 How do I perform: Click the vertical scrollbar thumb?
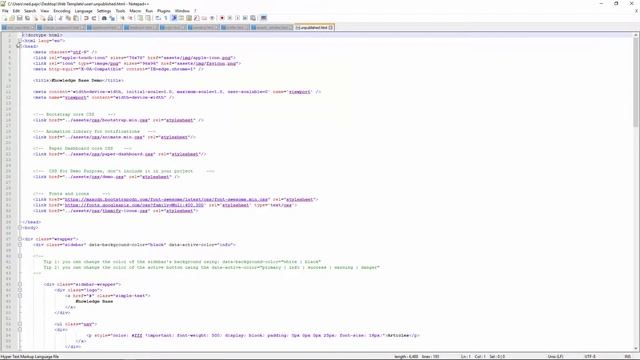click(636, 82)
